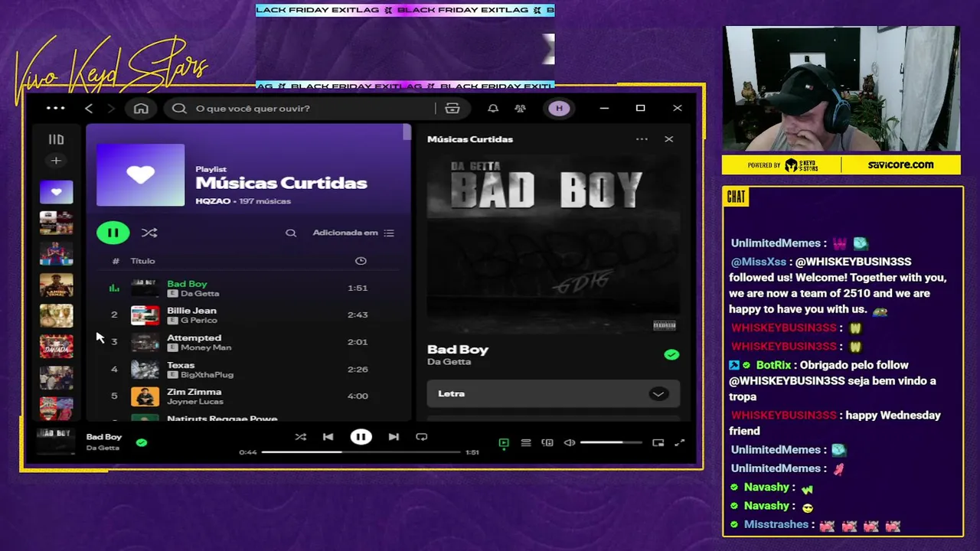This screenshot has height=551, width=980.
Task: Open the playback queue
Action: [526, 443]
